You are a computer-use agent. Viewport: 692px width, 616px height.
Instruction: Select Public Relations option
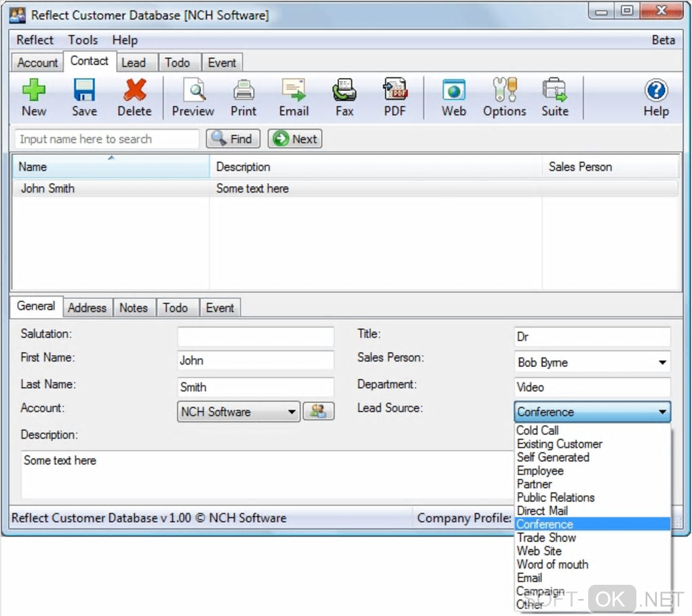tap(592, 497)
